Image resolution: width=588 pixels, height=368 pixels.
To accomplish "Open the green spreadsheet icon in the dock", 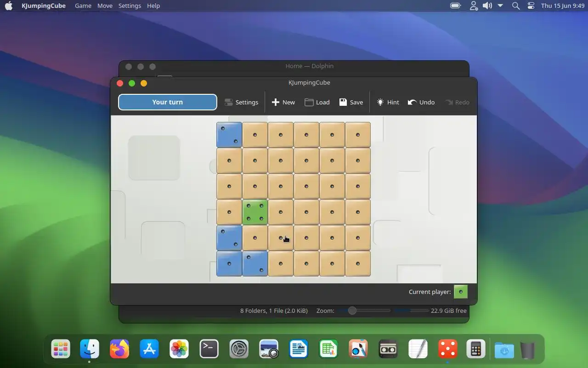I will tap(328, 349).
